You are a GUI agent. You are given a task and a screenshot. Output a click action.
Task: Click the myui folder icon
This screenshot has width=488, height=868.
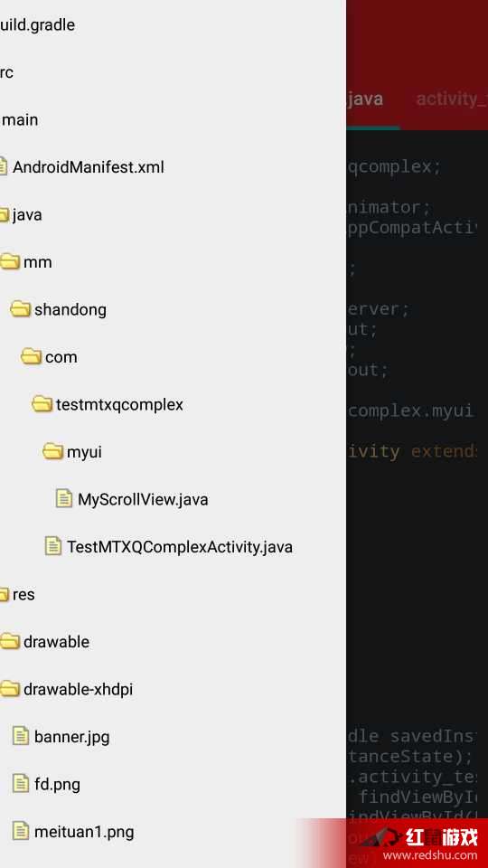point(52,452)
